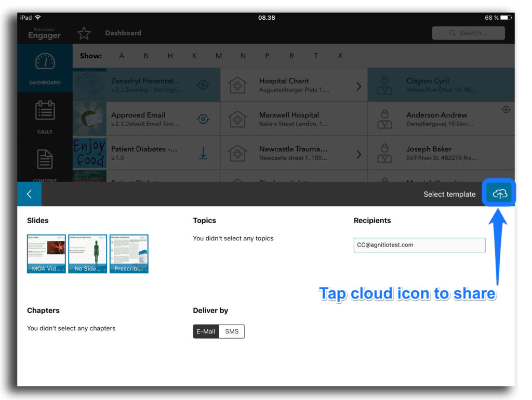Check the Wi-Fi status icon
The height and width of the screenshot is (400, 532).
[37, 17]
